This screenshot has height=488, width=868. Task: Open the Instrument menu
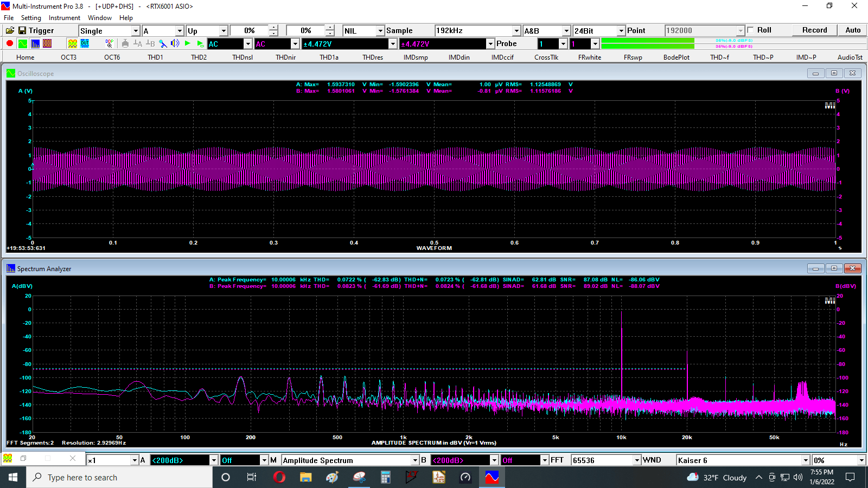(65, 18)
